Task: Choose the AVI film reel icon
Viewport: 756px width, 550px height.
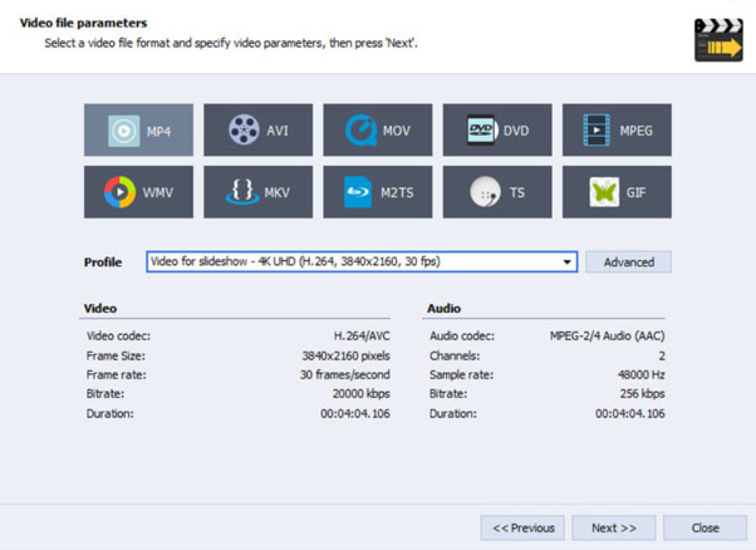Action: [x=244, y=130]
